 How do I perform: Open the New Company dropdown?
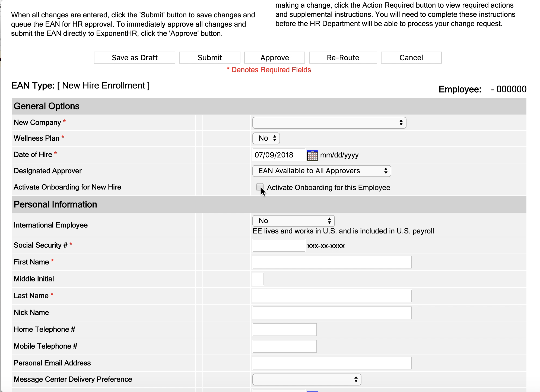329,123
